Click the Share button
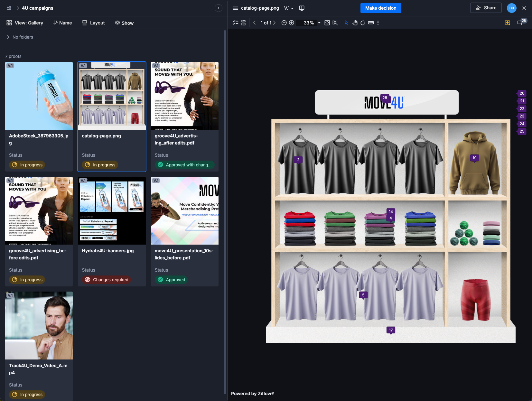The height and width of the screenshot is (401, 532). click(486, 8)
